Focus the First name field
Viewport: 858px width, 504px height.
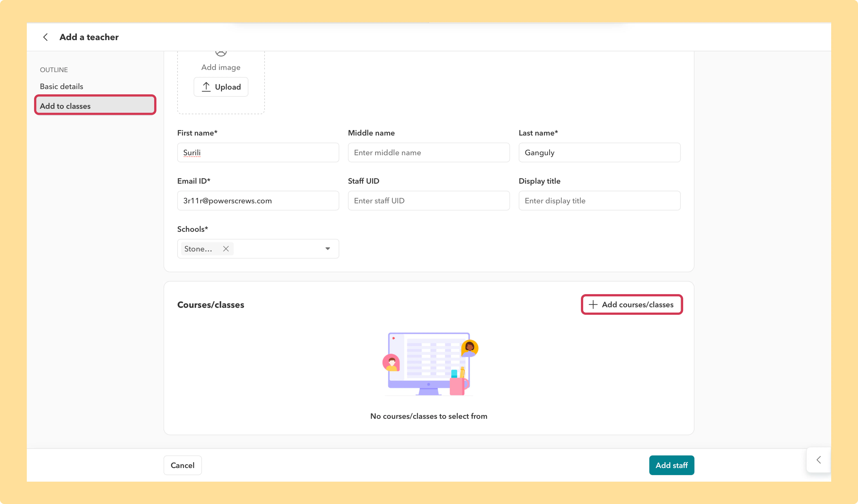258,153
